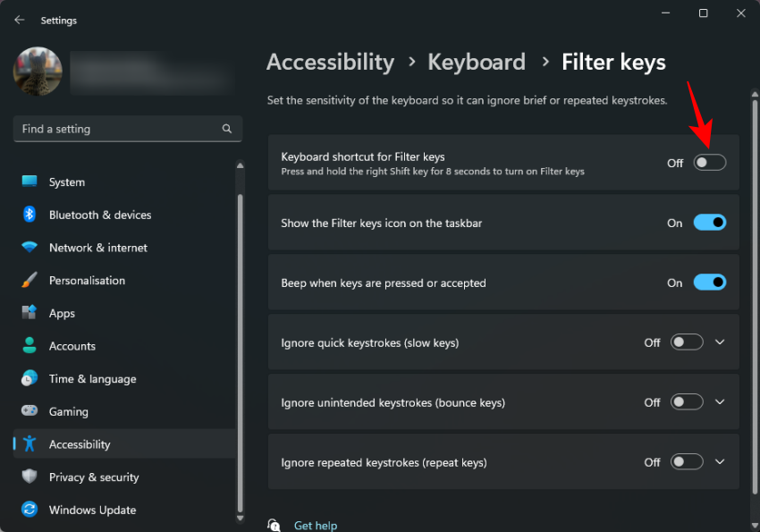The image size is (760, 532).
Task: Expand Ignore quick keystrokes slow keys options
Action: [720, 342]
